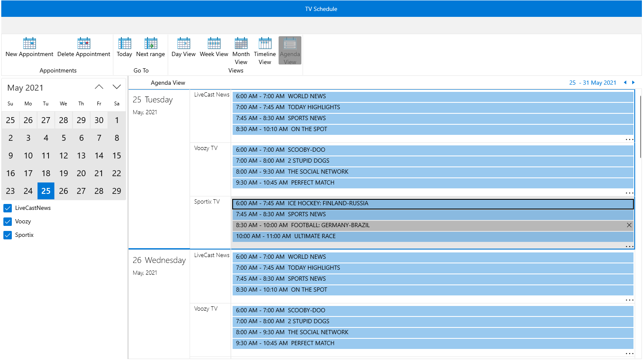This screenshot has height=362, width=644.
Task: Select Wednesday SCOOBY-DOO appointment
Action: pyautogui.click(x=433, y=311)
